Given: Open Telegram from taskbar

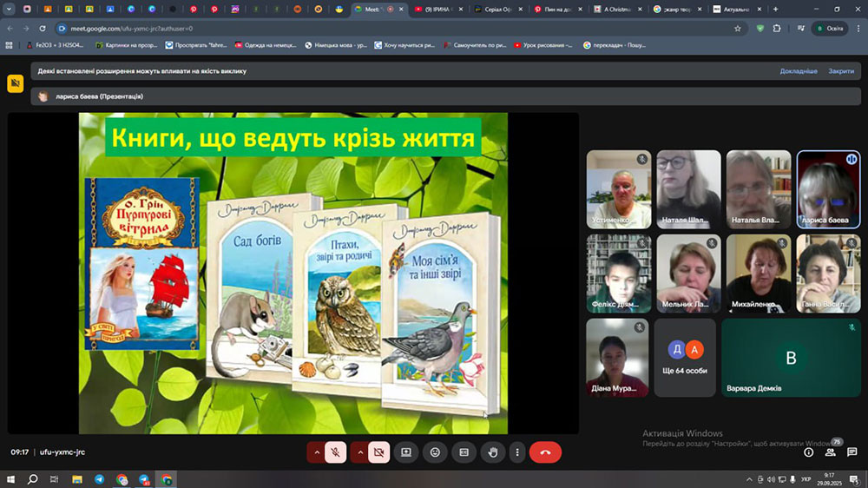Looking at the screenshot, I should tap(99, 479).
